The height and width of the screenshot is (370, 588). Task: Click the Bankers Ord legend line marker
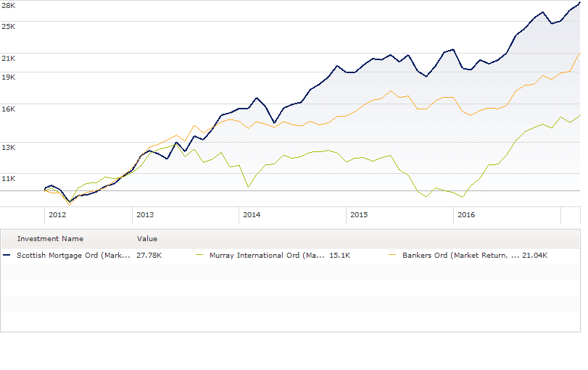point(392,255)
